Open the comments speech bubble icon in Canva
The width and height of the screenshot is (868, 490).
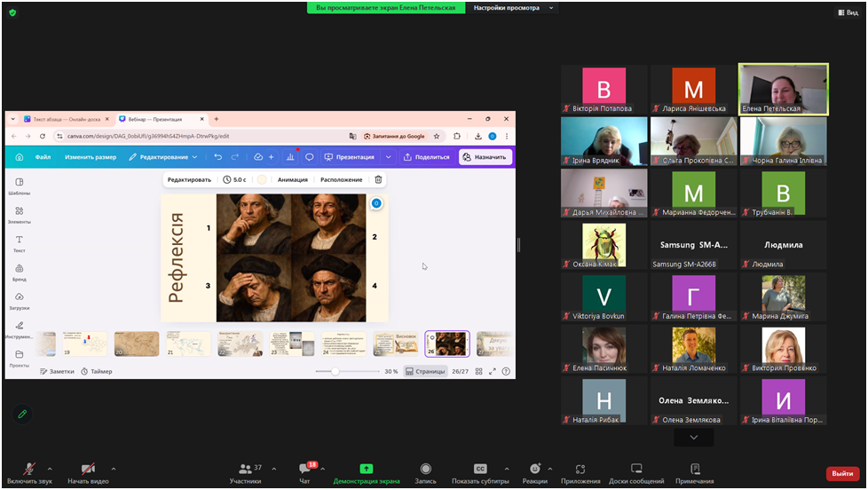pos(309,157)
